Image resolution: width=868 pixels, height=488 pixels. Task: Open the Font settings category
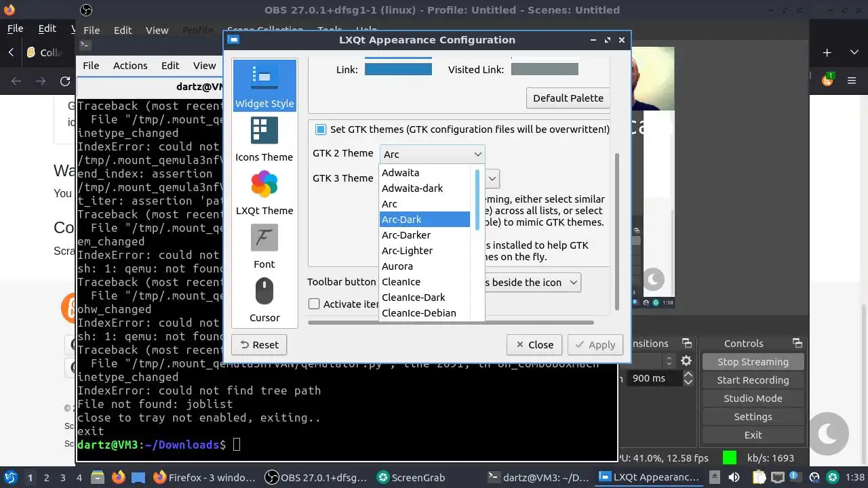pyautogui.click(x=264, y=247)
